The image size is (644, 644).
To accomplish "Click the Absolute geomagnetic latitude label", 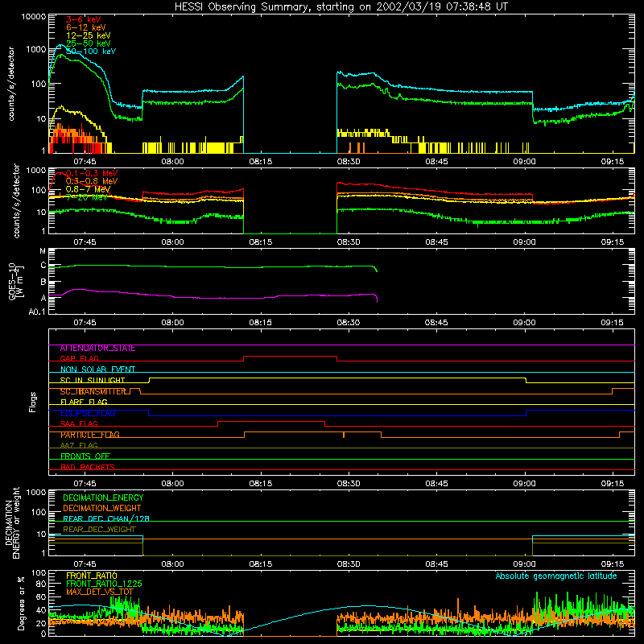I will [556, 576].
